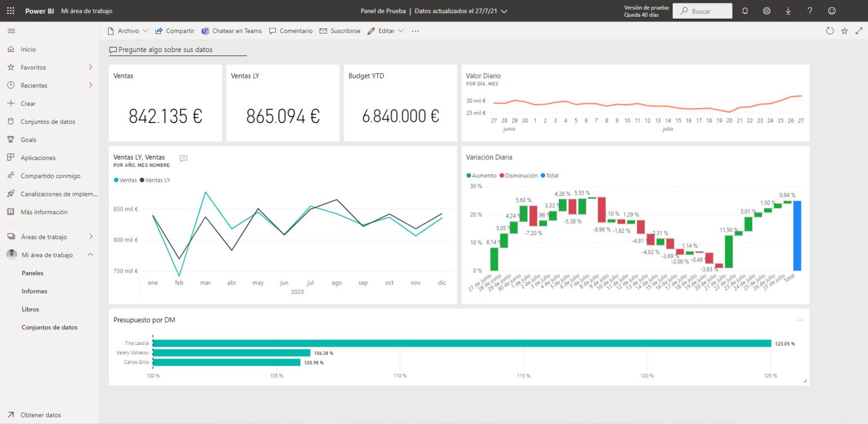Image resolution: width=868 pixels, height=424 pixels.
Task: Refresh the dashboard tiles
Action: tap(830, 31)
